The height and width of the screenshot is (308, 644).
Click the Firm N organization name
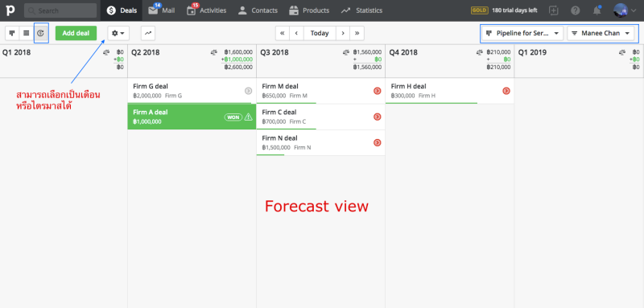[x=303, y=148]
